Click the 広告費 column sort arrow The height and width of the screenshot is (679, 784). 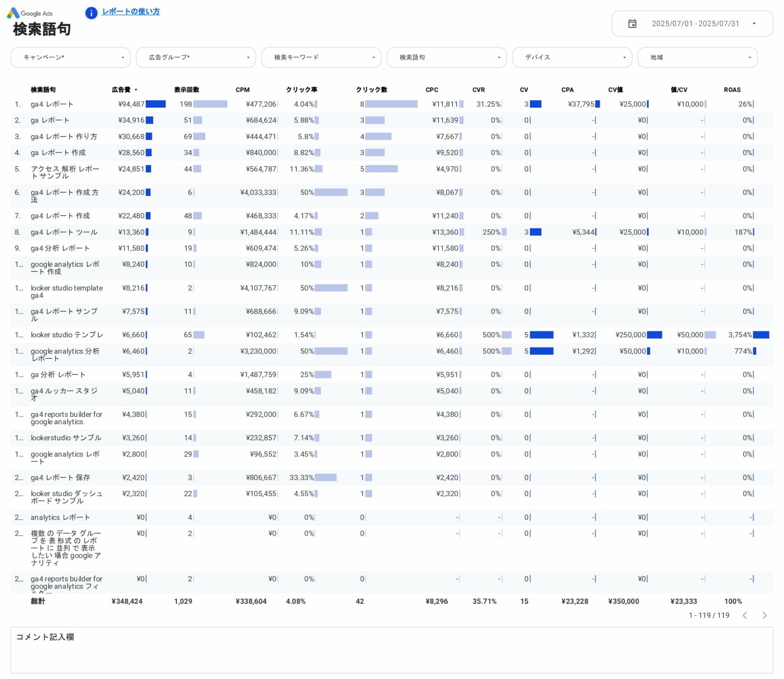click(x=136, y=90)
